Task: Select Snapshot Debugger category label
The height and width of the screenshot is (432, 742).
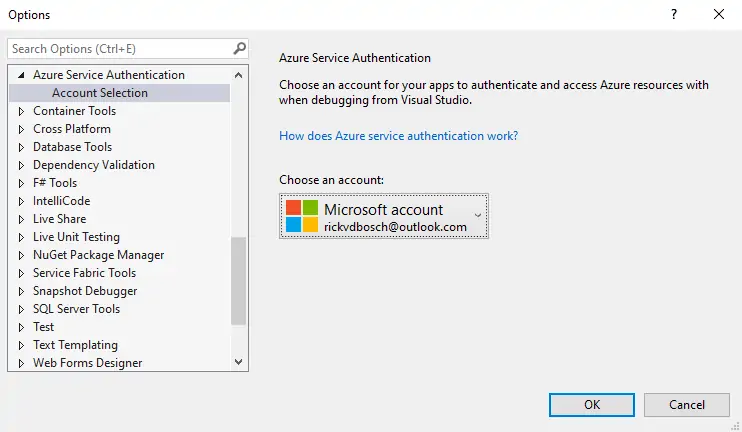Action: pos(85,291)
